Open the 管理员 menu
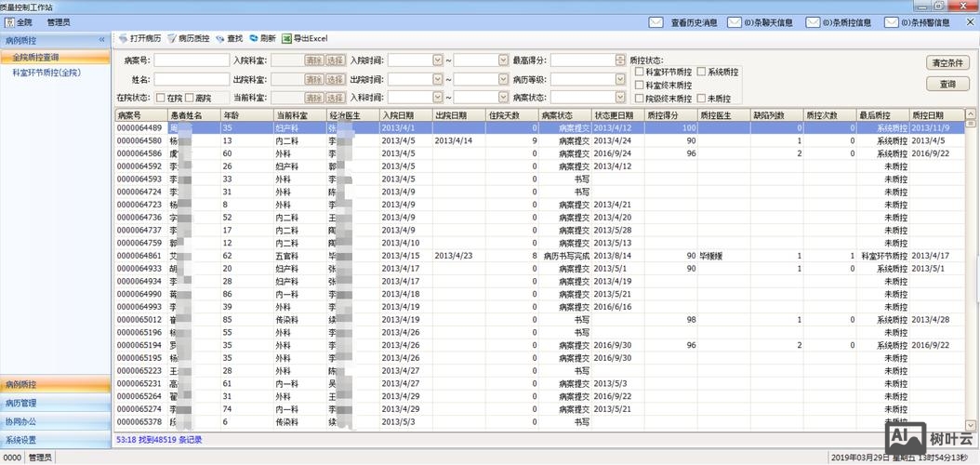Image resolution: width=980 pixels, height=465 pixels. (59, 22)
